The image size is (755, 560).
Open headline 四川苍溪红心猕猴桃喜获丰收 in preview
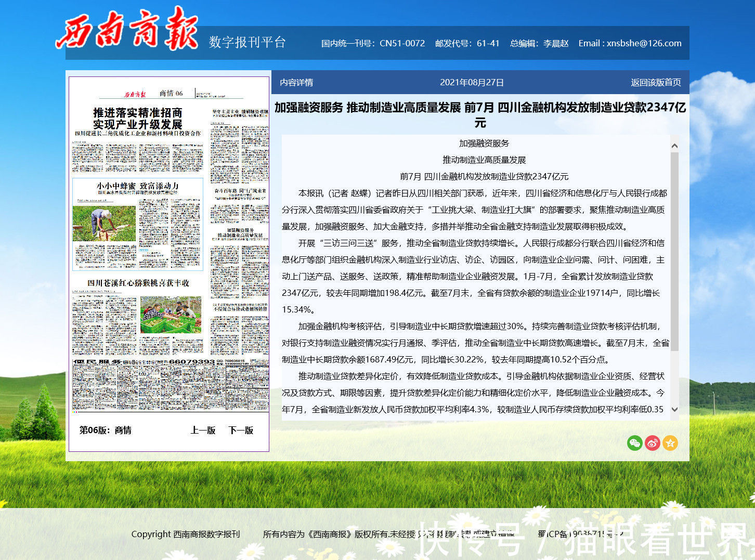(x=138, y=283)
